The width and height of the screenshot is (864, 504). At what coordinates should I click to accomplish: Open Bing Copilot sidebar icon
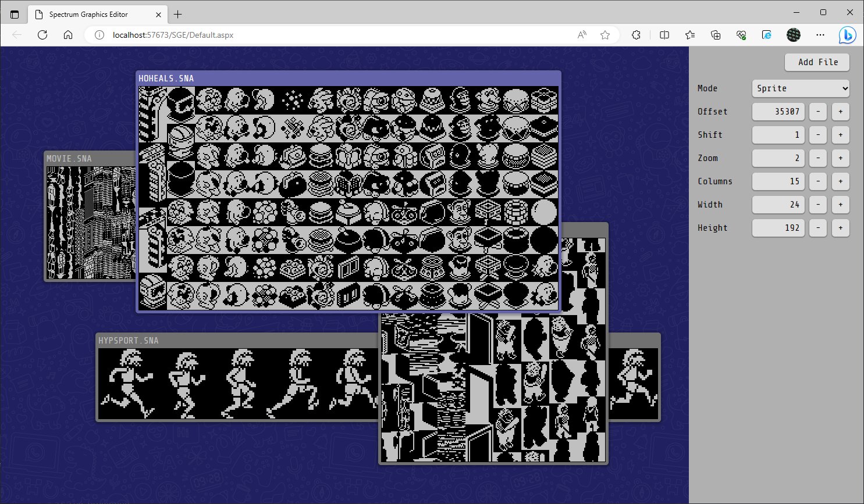coord(847,35)
